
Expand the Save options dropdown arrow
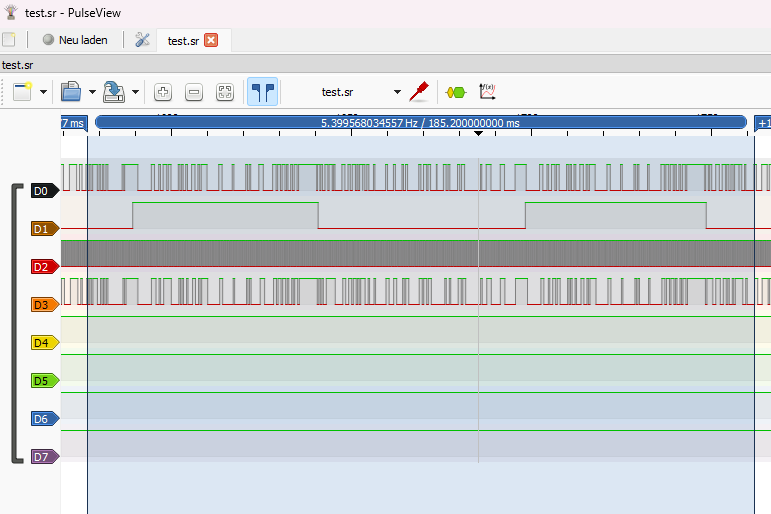tap(135, 92)
